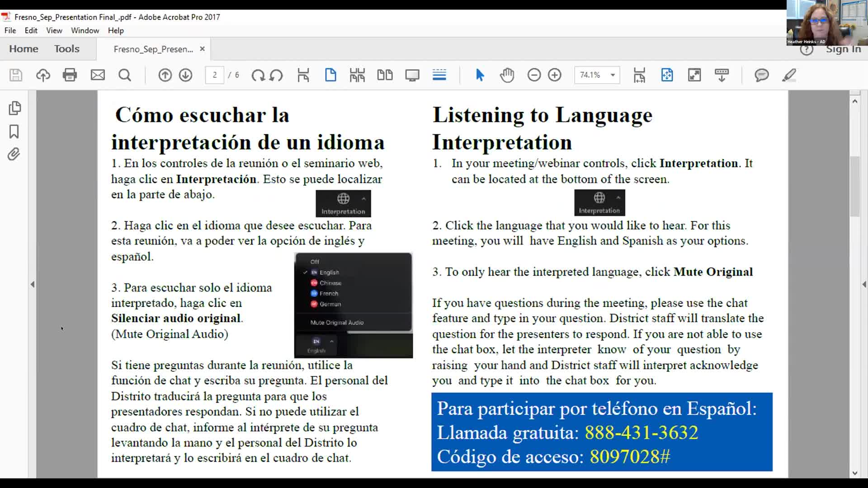Switch to the Tools tab
This screenshot has height=488, width=868.
[x=67, y=49]
